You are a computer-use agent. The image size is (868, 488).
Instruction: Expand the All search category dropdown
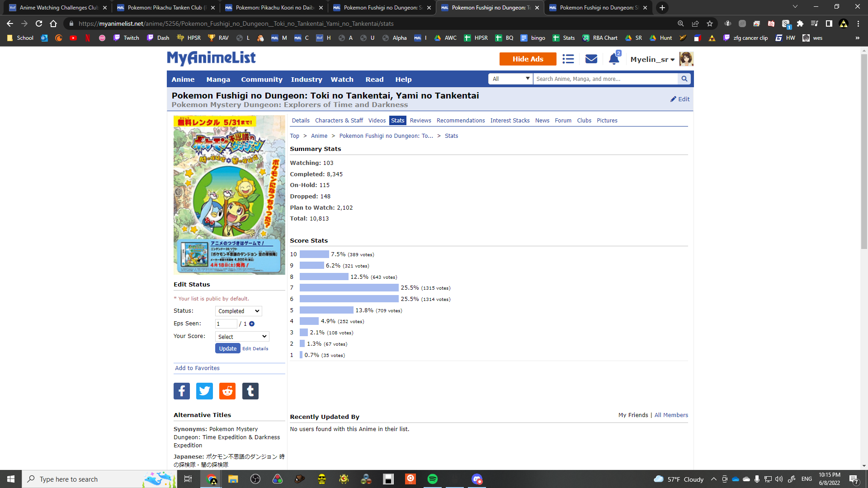click(x=510, y=79)
